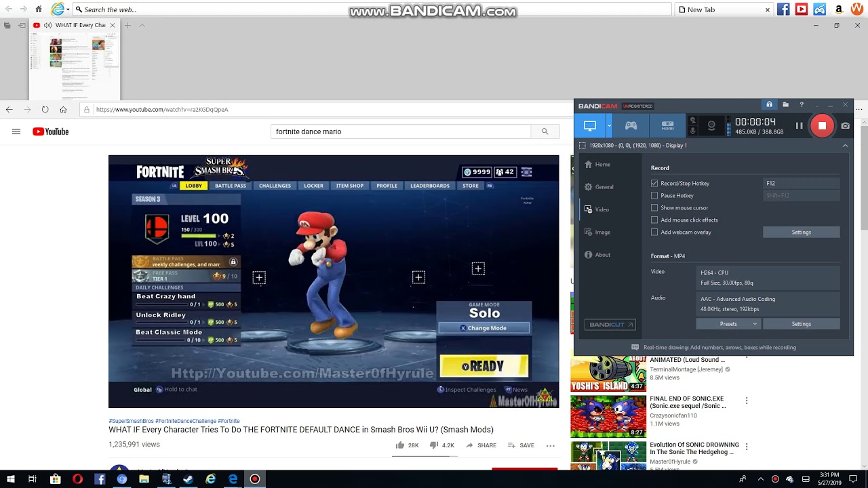Enable Pause Hotkey checkbox
The height and width of the screenshot is (488, 868).
(654, 196)
